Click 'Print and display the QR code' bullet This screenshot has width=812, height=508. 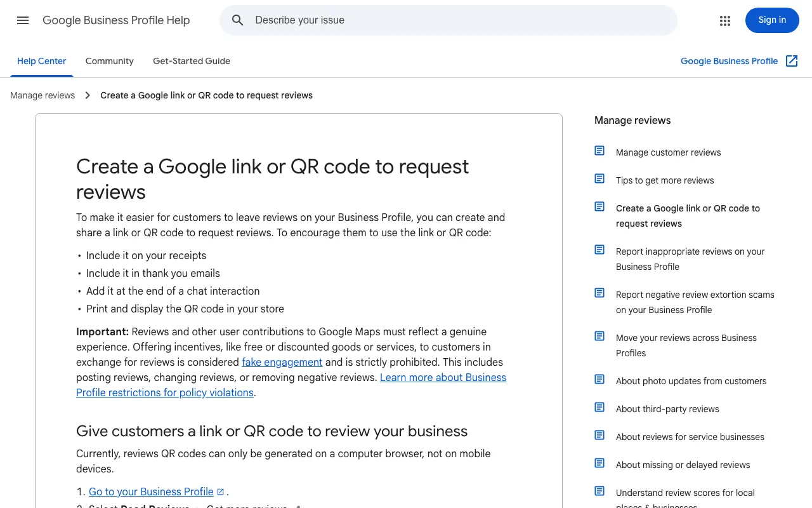point(185,309)
